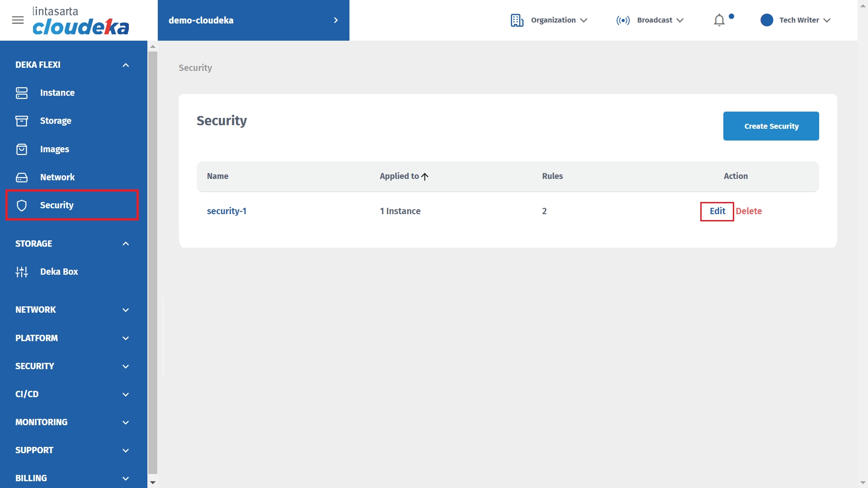Click the sidebar scroll down arrow
Screen dimensions: 868x488
[x=153, y=483]
